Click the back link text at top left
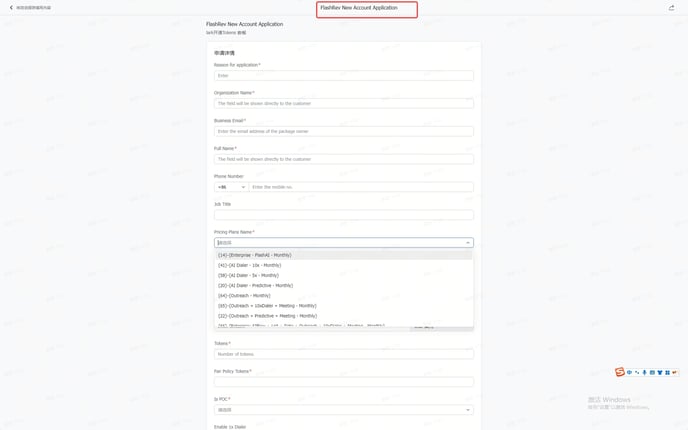The image size is (688, 430). [x=33, y=7]
